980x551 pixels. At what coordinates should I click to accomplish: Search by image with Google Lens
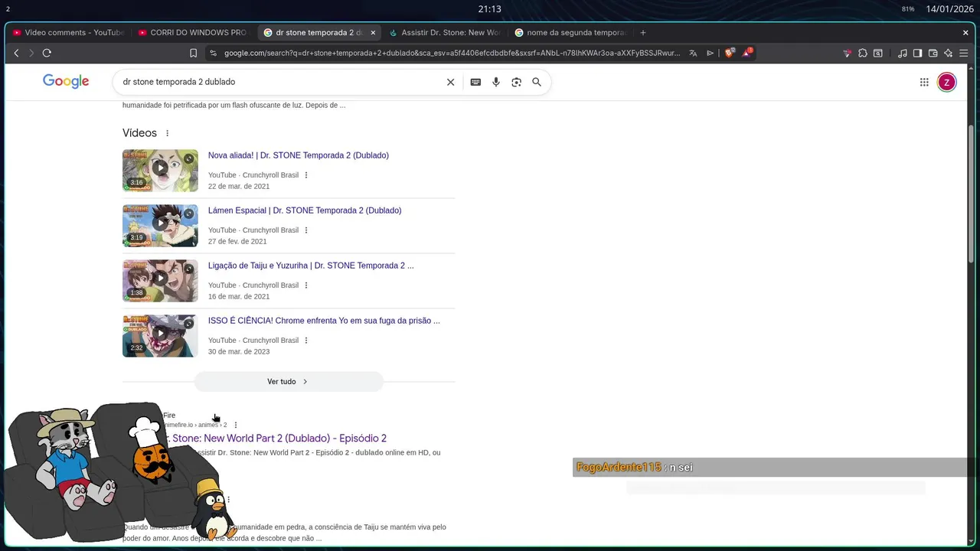tap(516, 82)
